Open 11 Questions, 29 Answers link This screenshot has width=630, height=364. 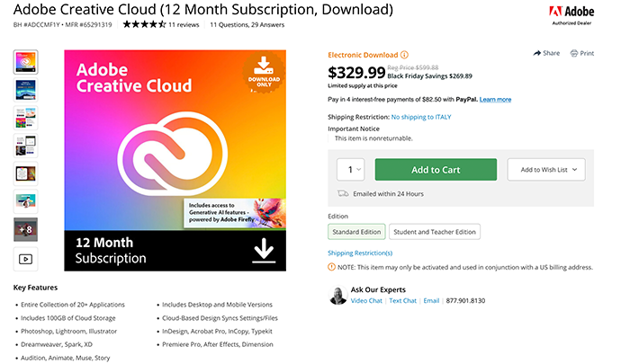pos(247,24)
